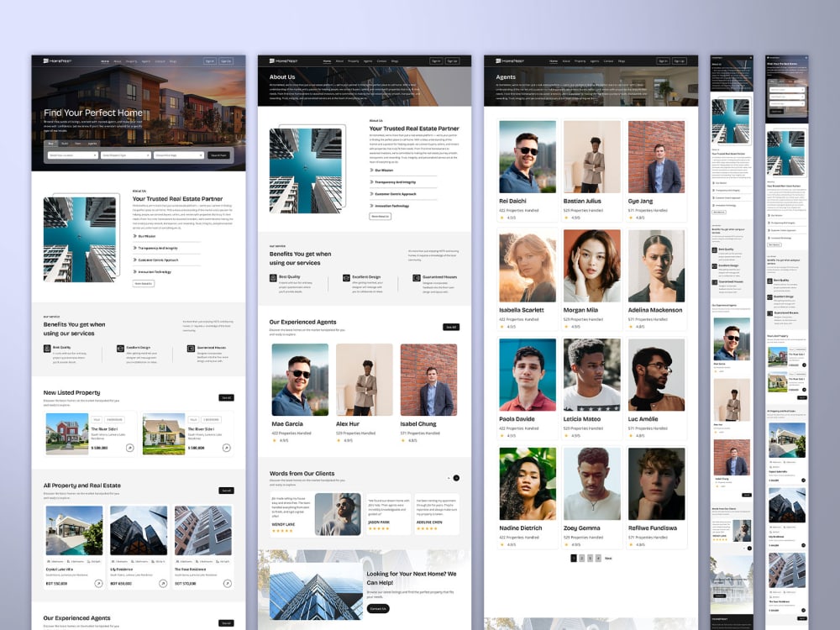Click Guaranteed Houses icon on About Us page
The height and width of the screenshot is (630, 840).
(x=417, y=277)
